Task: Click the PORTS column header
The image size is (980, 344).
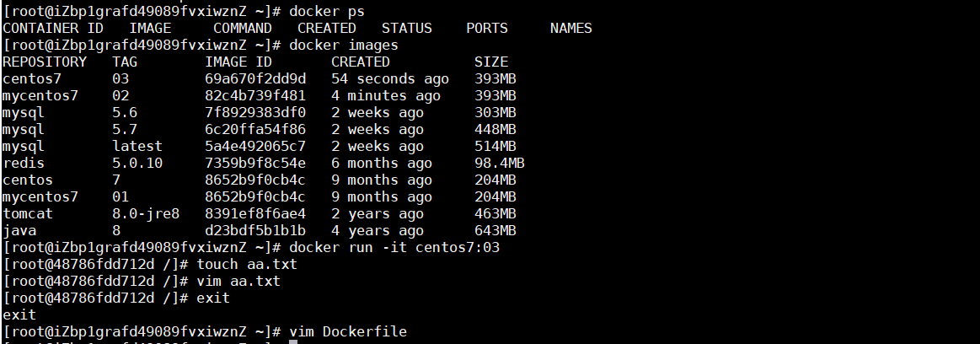Action: coord(487,28)
